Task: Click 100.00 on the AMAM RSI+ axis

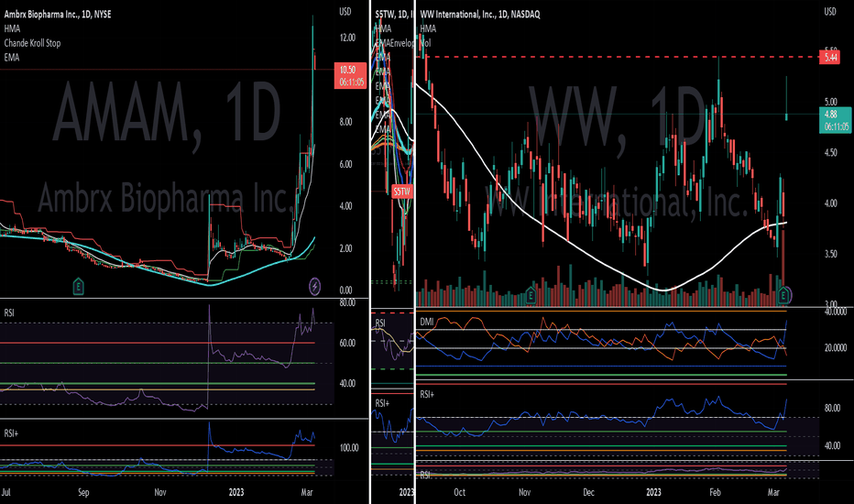Action: (x=349, y=448)
